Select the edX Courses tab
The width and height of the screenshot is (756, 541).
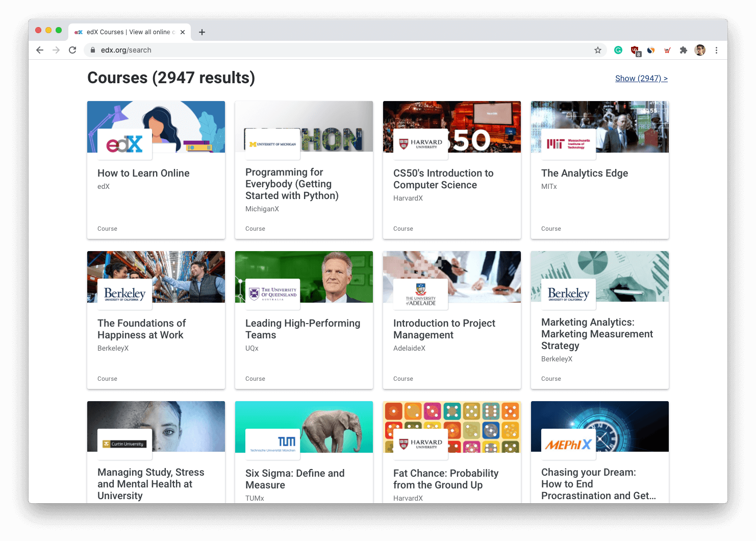click(x=130, y=32)
